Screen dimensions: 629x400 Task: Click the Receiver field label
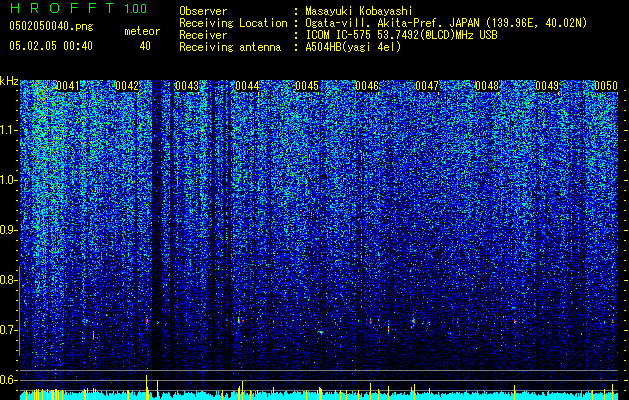pos(203,35)
